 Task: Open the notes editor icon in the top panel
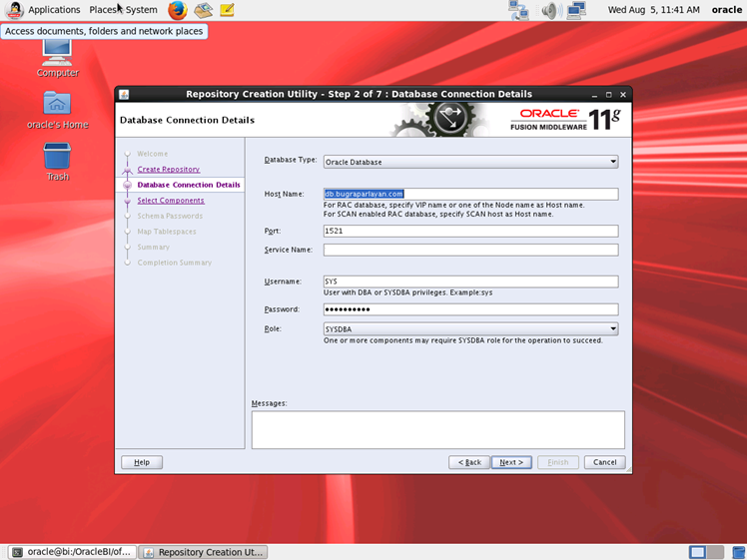pos(227,10)
